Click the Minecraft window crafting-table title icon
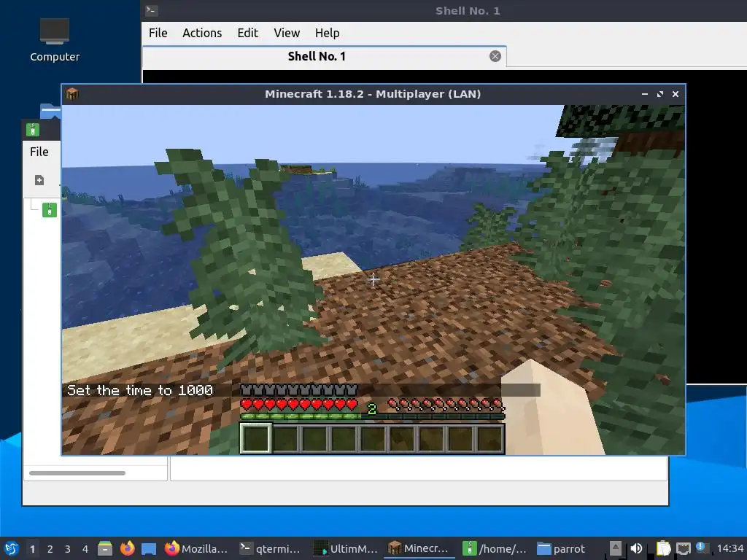 72,94
